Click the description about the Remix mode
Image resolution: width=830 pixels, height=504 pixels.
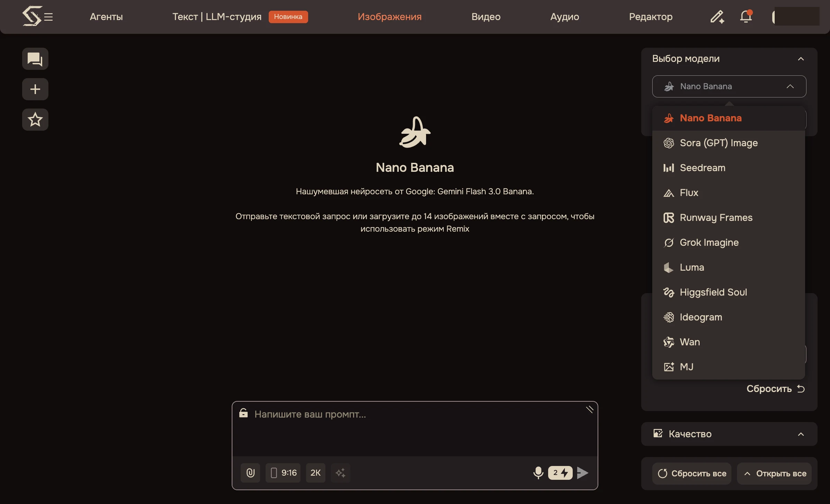(415, 223)
